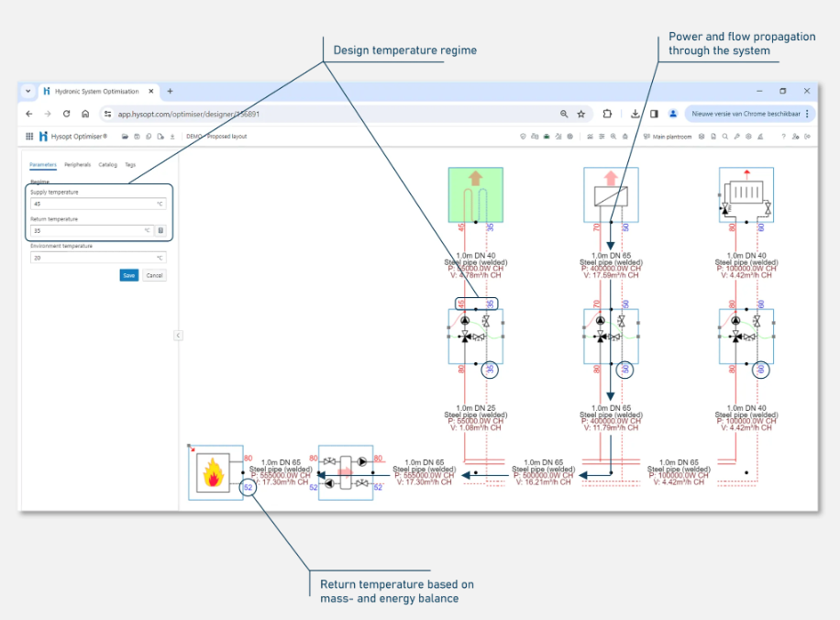Click the Cancel button
840x620 pixels.
pos(154,275)
